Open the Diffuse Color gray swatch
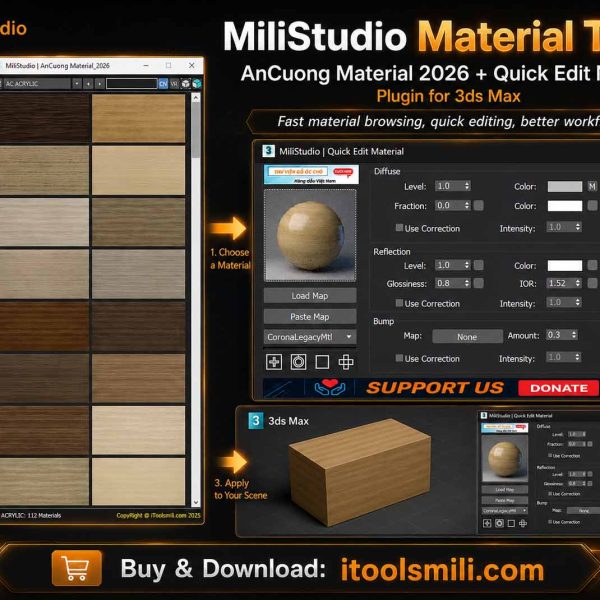Viewport: 600px width, 600px height. coord(565,186)
